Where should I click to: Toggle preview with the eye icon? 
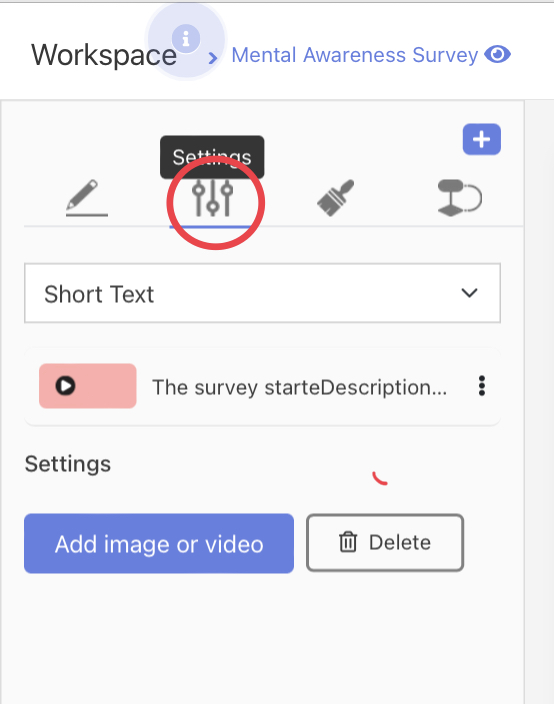click(497, 55)
